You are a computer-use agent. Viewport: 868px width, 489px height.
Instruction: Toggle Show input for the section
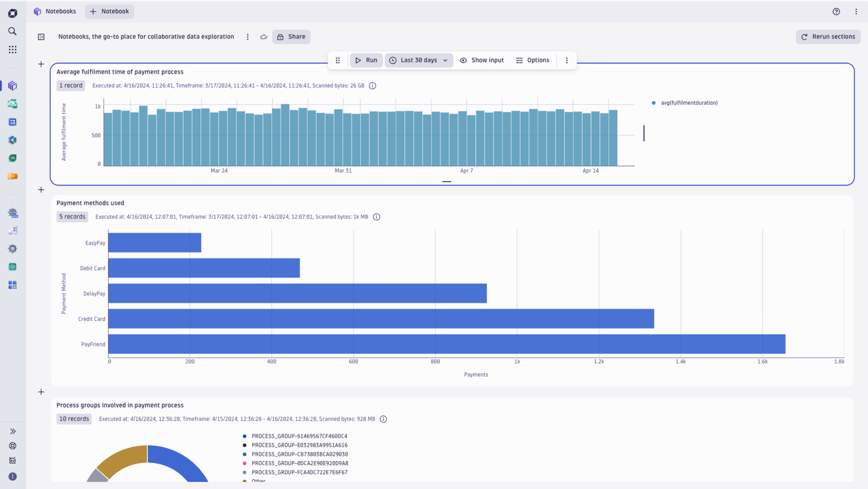(482, 60)
